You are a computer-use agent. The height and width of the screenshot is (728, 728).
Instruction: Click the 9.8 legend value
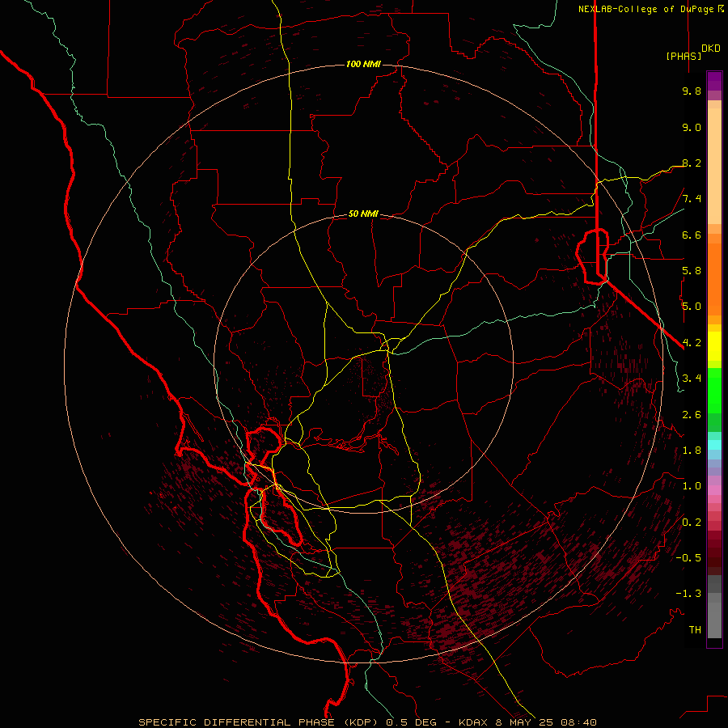click(692, 91)
